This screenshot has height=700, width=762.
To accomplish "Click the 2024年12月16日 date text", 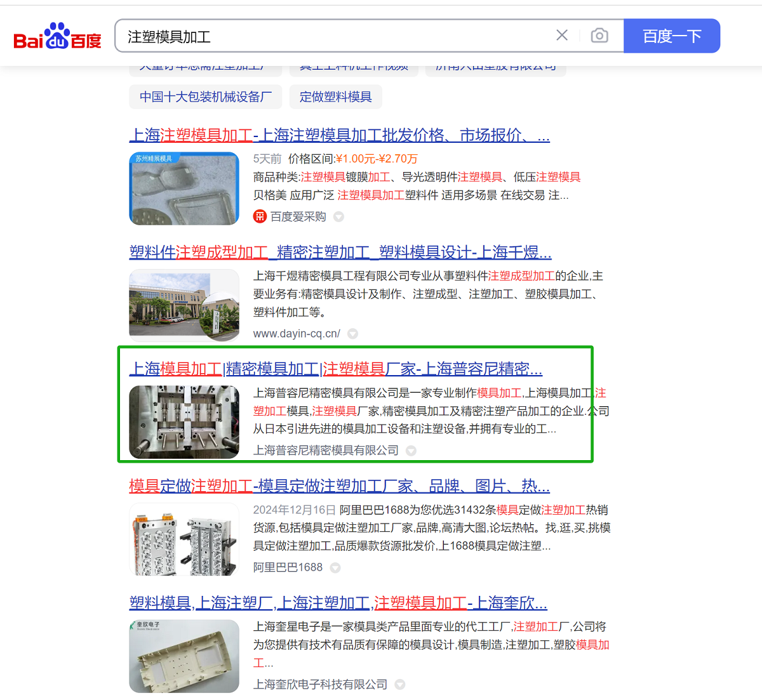I will click(x=294, y=510).
